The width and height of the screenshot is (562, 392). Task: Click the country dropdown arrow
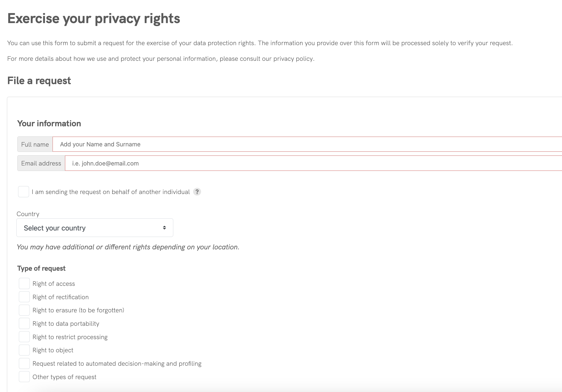(164, 228)
